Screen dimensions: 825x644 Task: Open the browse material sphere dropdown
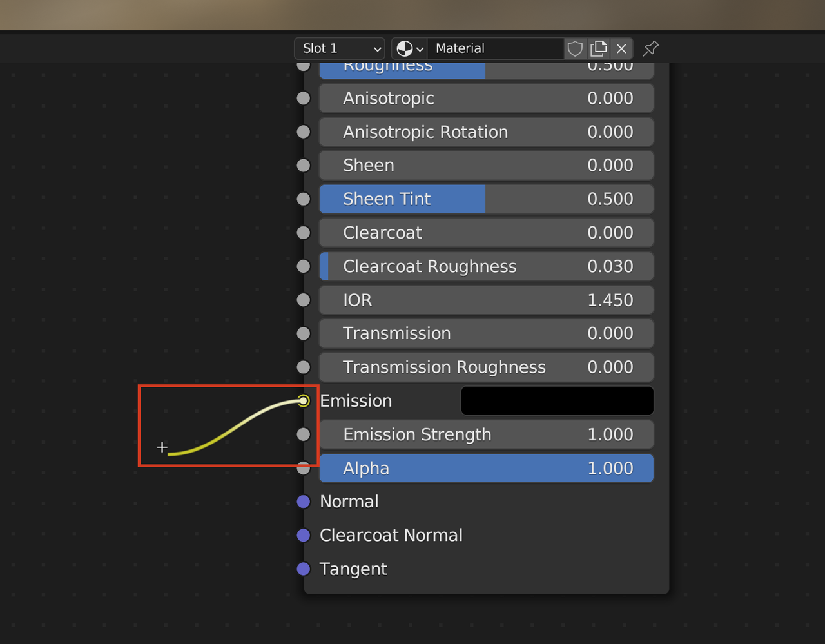point(410,48)
